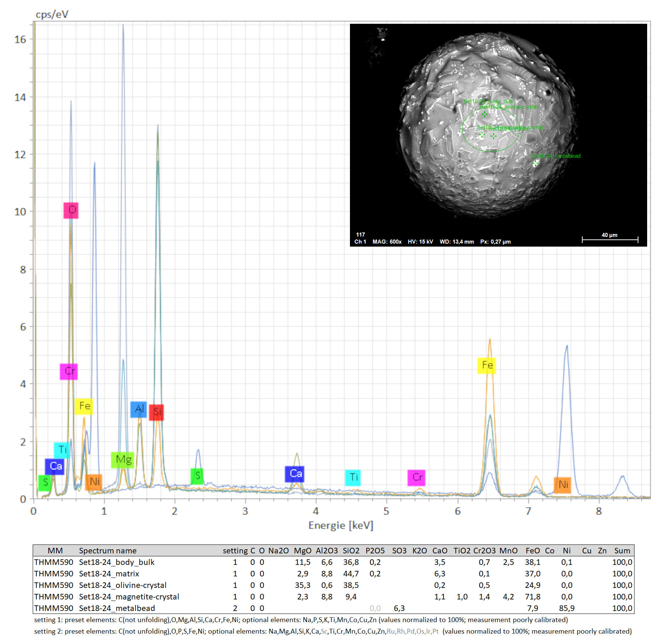Viewport: 662px width, 644px height.
Task: Click the Set18-24_metalbead spectrum name in table
Action: [x=117, y=608]
